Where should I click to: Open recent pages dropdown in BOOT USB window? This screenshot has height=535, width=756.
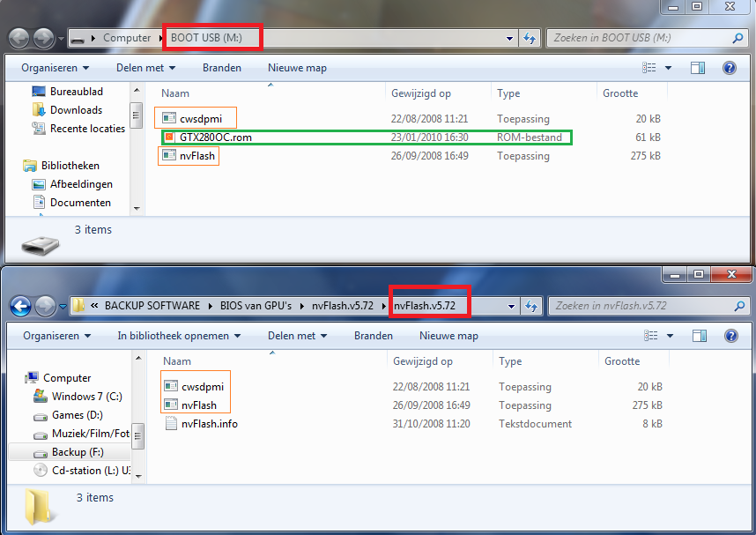coord(61,38)
